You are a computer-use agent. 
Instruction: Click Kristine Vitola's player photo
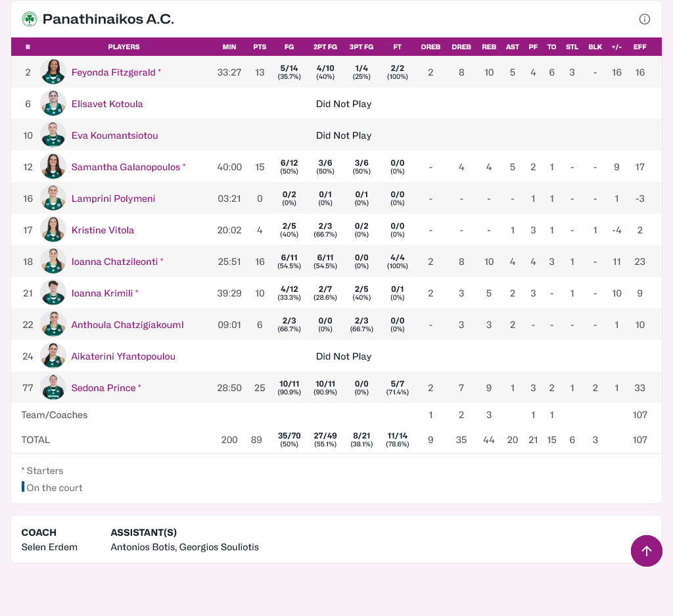coord(53,230)
